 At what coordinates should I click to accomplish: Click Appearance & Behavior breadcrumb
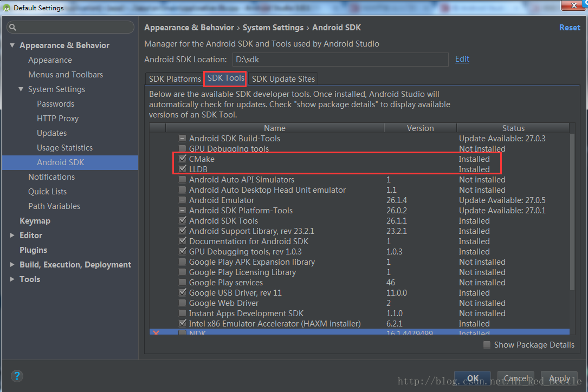[x=189, y=28]
